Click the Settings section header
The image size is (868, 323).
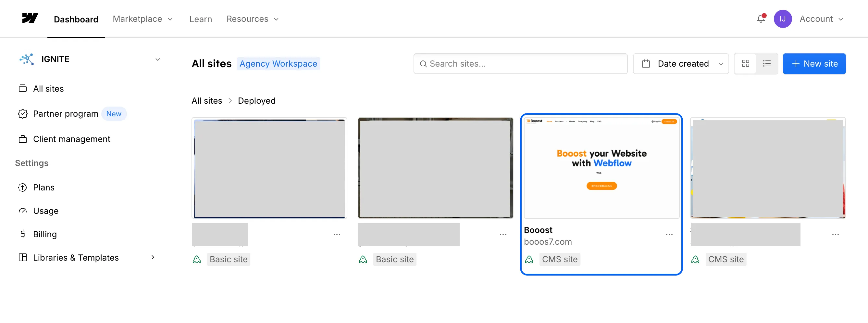32,163
